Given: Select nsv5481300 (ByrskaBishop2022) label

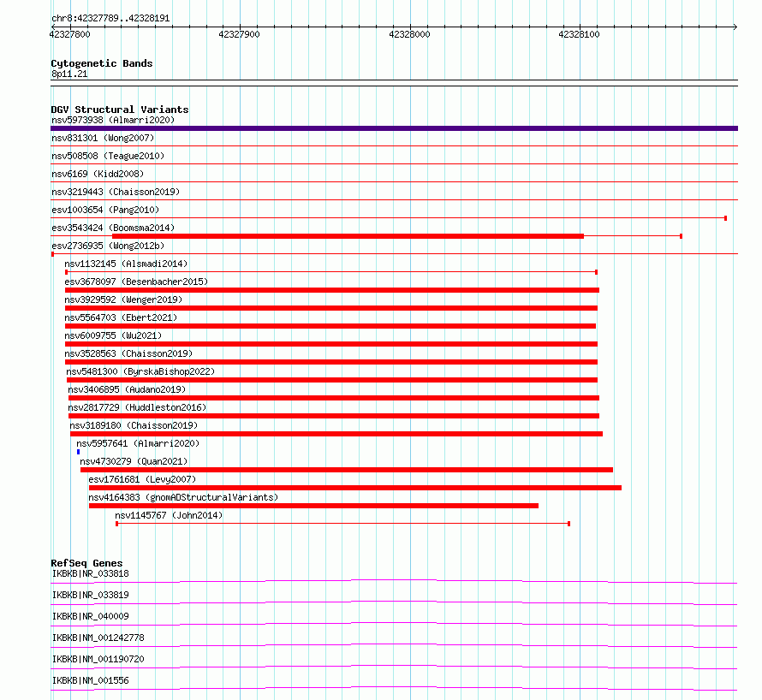Looking at the screenshot, I should pyautogui.click(x=140, y=371).
